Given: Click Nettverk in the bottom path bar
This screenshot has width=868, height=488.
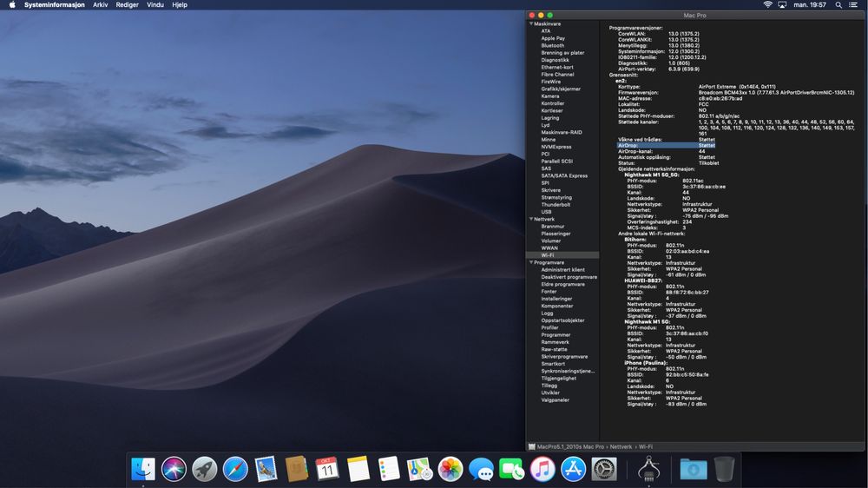Looking at the screenshot, I should (620, 446).
